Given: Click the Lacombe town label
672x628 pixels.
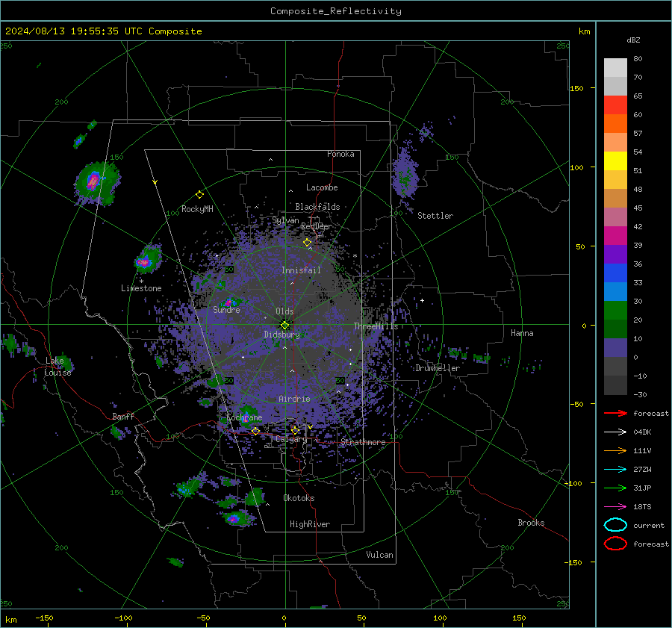Looking at the screenshot, I should pos(322,187).
